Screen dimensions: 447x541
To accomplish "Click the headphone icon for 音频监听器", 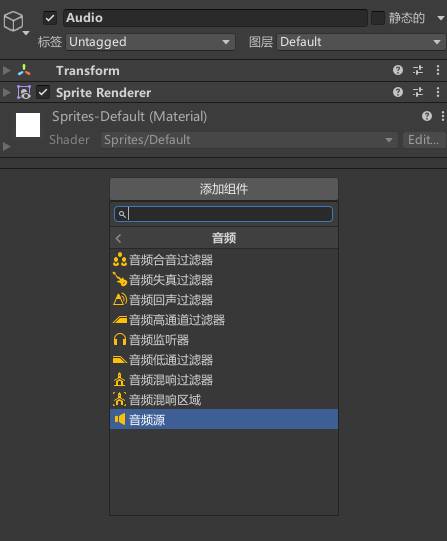I will (x=120, y=340).
